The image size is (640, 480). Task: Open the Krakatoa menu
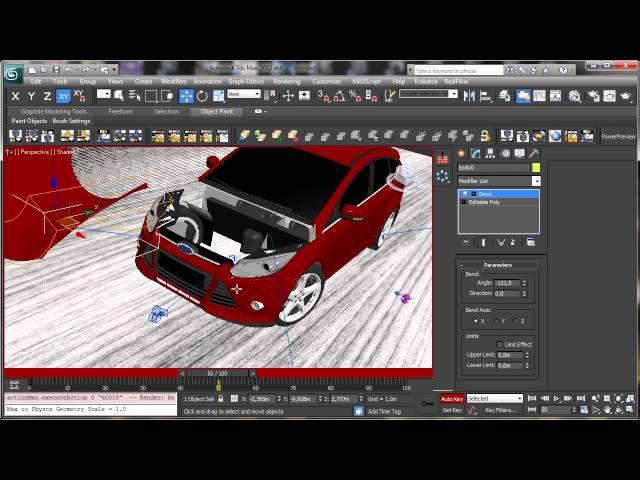pyautogui.click(x=426, y=82)
